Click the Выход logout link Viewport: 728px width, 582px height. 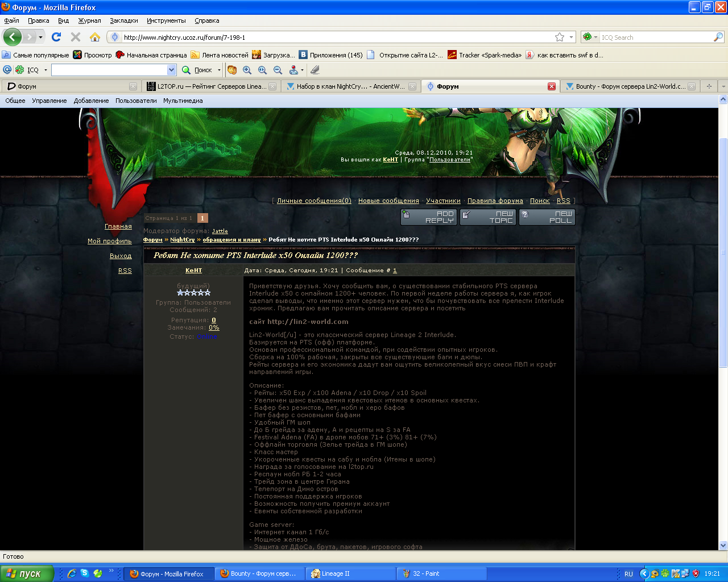click(x=121, y=256)
